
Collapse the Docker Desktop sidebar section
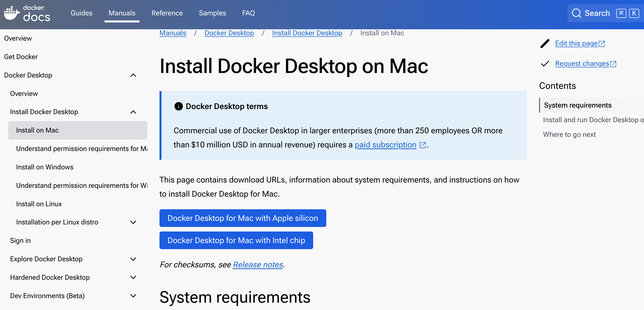coord(133,75)
